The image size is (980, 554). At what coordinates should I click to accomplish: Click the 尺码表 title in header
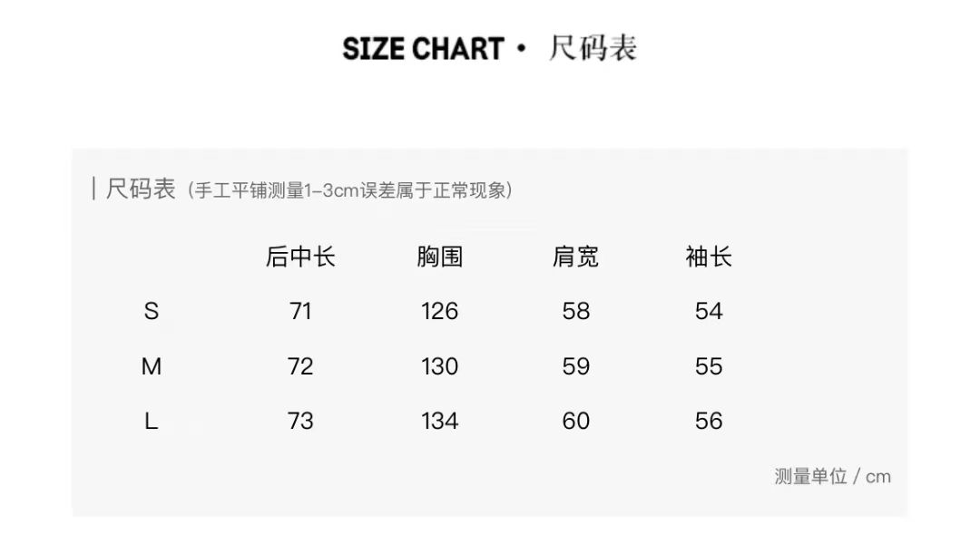click(593, 48)
